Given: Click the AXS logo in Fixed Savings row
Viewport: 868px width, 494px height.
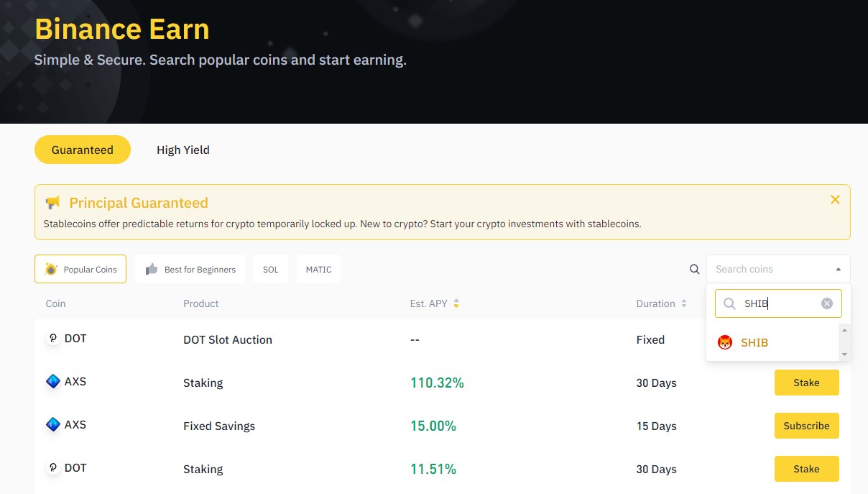Looking at the screenshot, I should [x=52, y=425].
